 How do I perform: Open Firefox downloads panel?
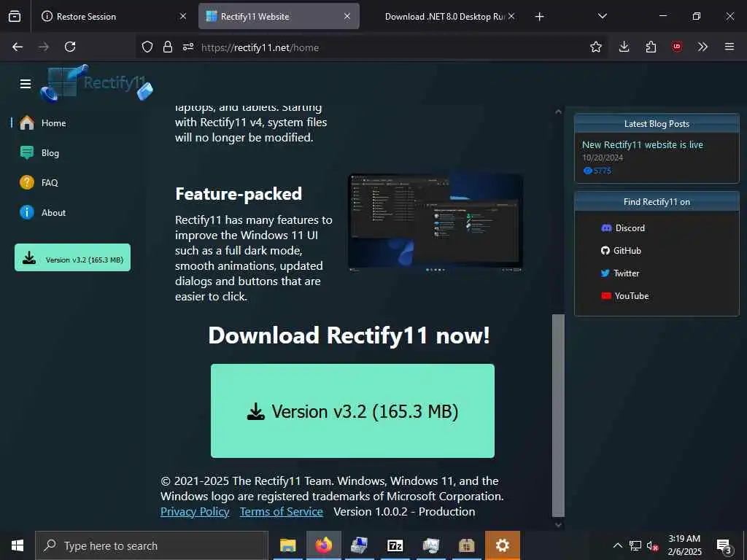pyautogui.click(x=624, y=47)
